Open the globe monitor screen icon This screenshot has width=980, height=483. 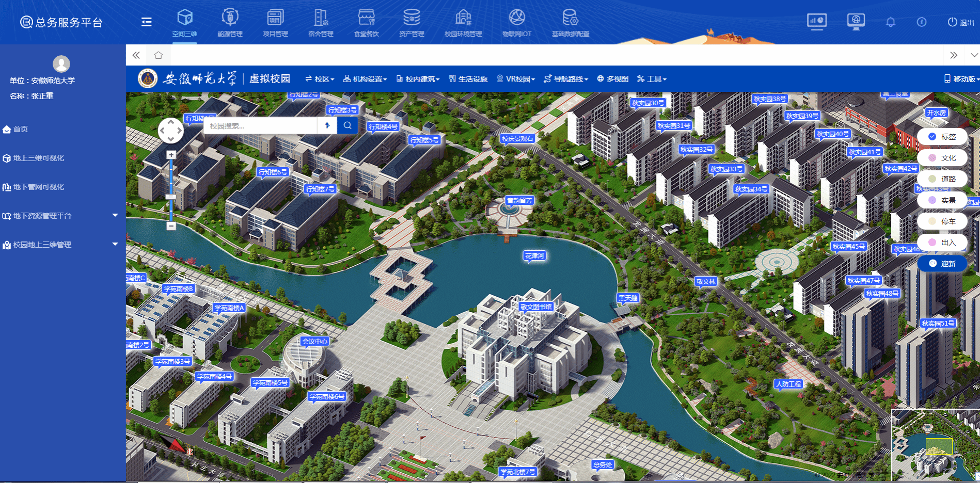coord(856,22)
